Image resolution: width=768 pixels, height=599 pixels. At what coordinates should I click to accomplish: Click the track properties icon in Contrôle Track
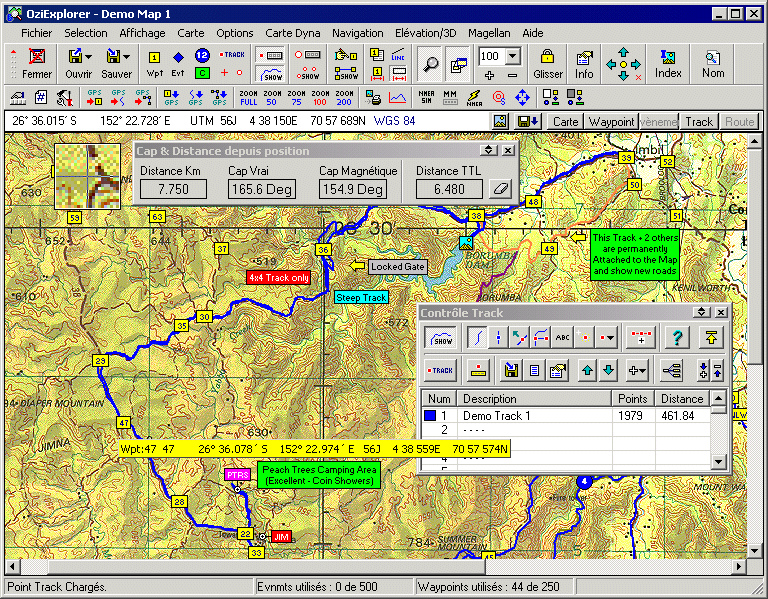point(558,371)
